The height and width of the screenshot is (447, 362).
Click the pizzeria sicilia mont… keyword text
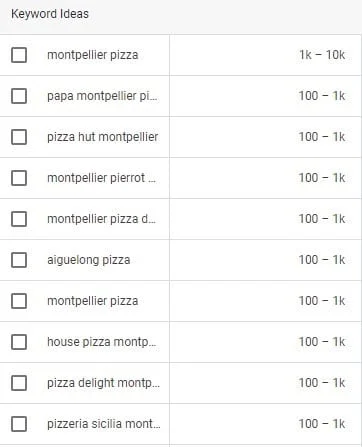[x=104, y=424]
